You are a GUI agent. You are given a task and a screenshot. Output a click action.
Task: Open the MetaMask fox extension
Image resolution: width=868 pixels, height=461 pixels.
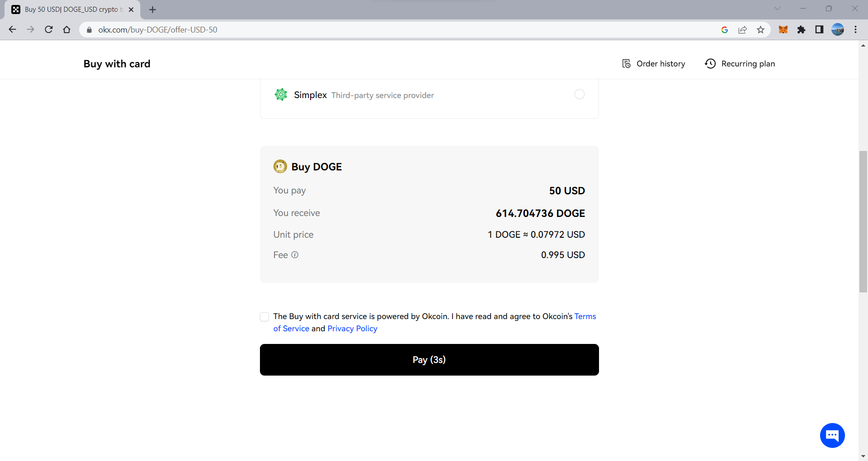[783, 30]
